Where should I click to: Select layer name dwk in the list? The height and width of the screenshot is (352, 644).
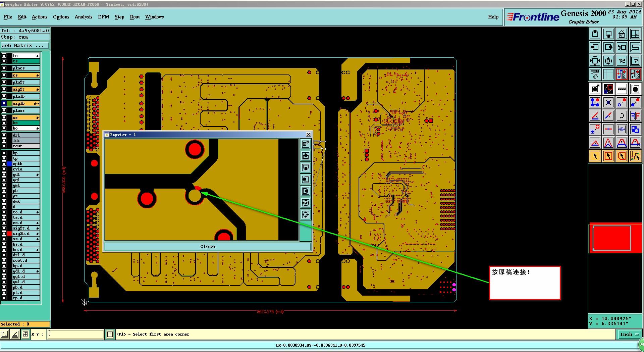click(26, 201)
